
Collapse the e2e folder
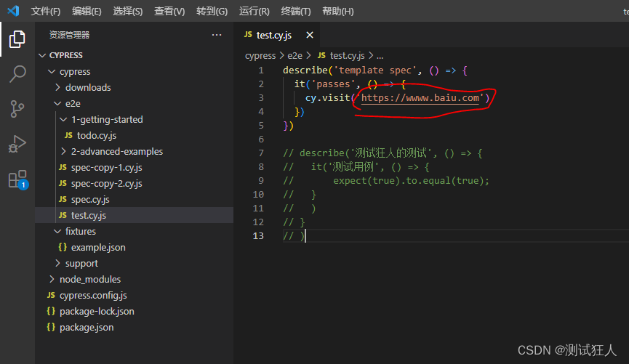[135, 103]
